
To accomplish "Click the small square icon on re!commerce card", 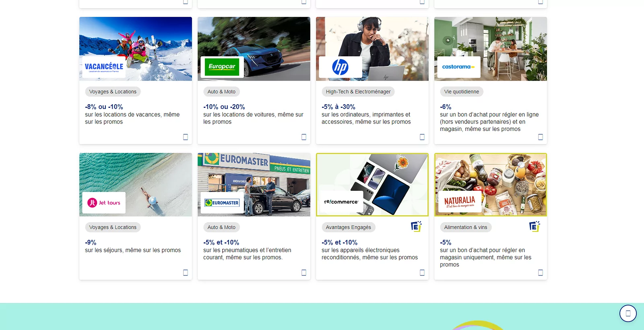I will [x=422, y=272].
